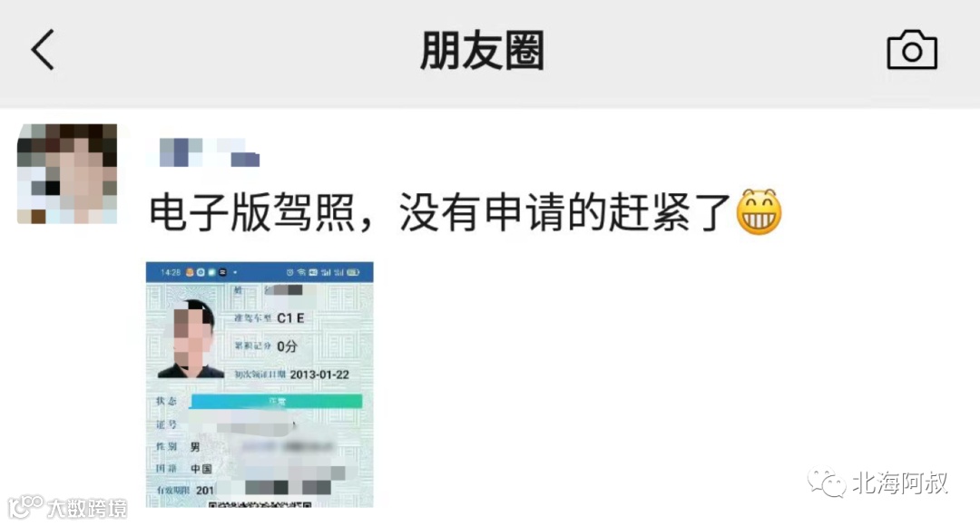Viewport: 980px width, 526px height.
Task: Click the WeChat logo beside 北海阿叔
Action: click(x=827, y=482)
